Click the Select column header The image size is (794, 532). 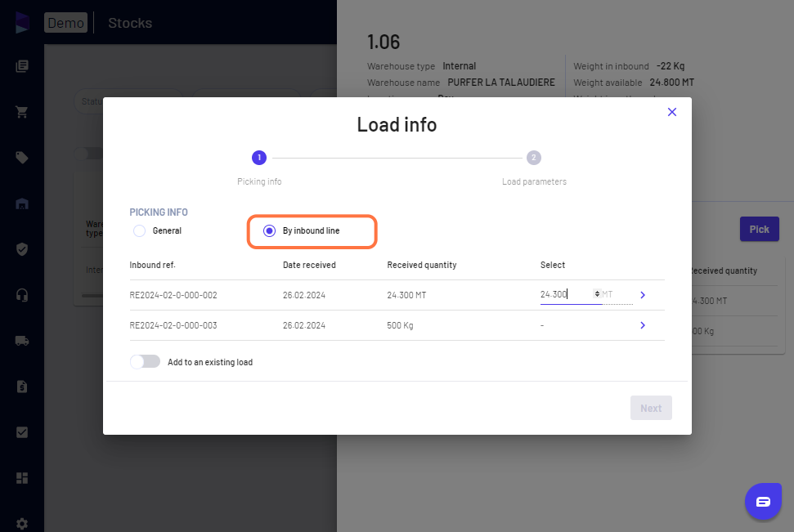point(553,265)
